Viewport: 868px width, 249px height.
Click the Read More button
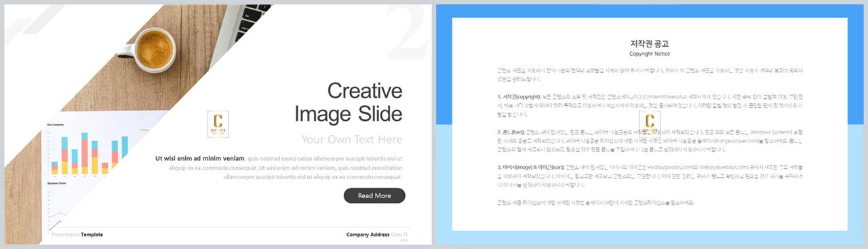click(x=374, y=195)
